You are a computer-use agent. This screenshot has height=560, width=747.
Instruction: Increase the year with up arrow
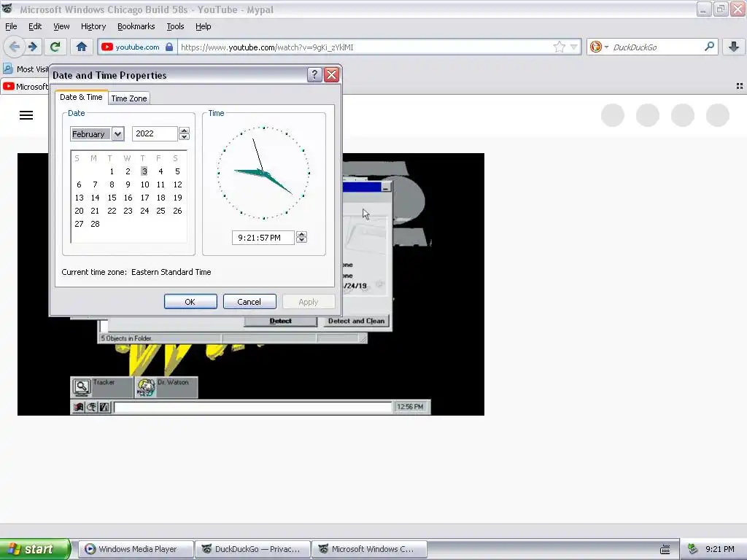[x=184, y=131]
